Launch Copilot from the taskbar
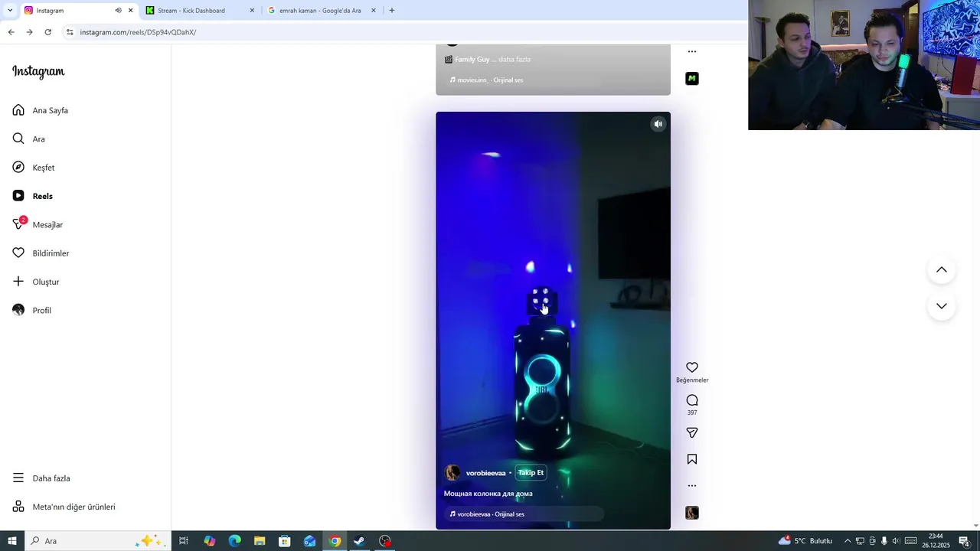 coord(210,541)
